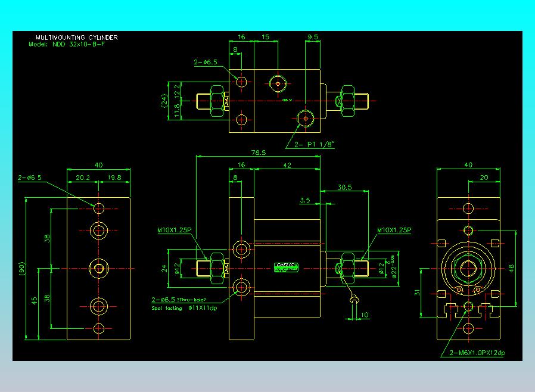535x392 pixels.
Task: Click the lower 38 dimension beside 45
Action: pyautogui.click(x=47, y=298)
